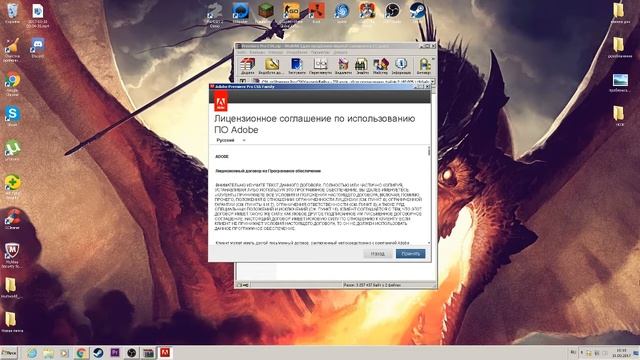Viewport: 640px width, 360px height.
Task: Click the Назад back button
Action: [378, 253]
